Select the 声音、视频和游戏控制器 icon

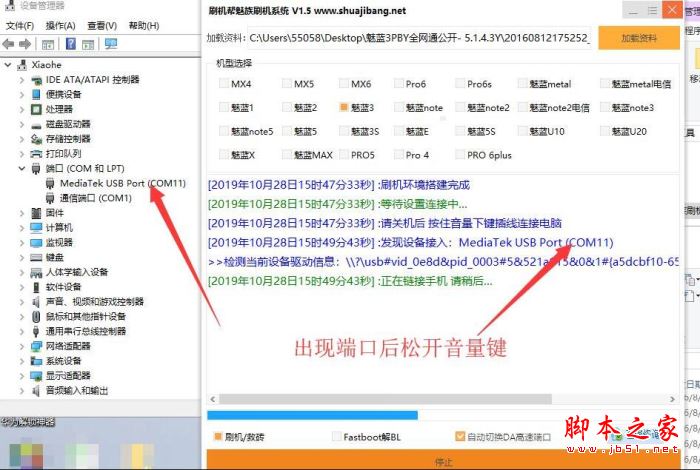pyautogui.click(x=37, y=302)
